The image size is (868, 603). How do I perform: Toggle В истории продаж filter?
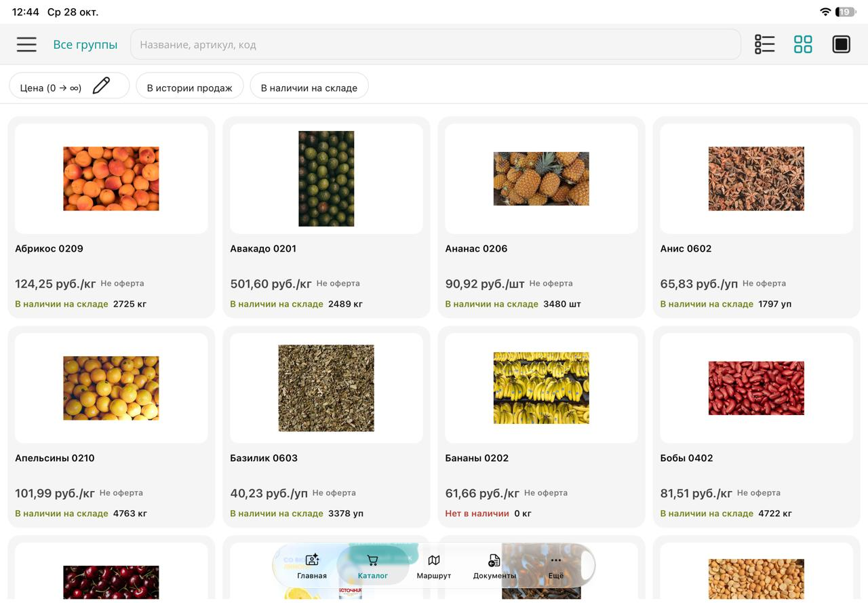pyautogui.click(x=190, y=86)
